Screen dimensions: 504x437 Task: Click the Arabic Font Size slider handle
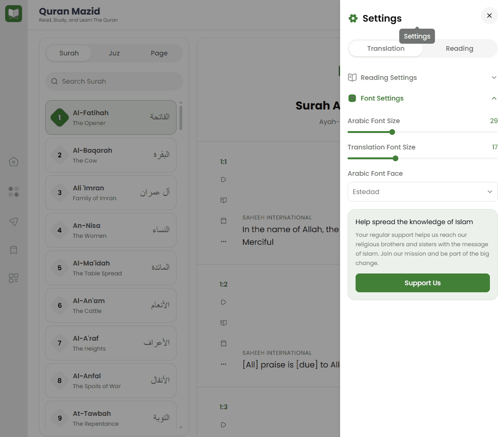(x=392, y=132)
